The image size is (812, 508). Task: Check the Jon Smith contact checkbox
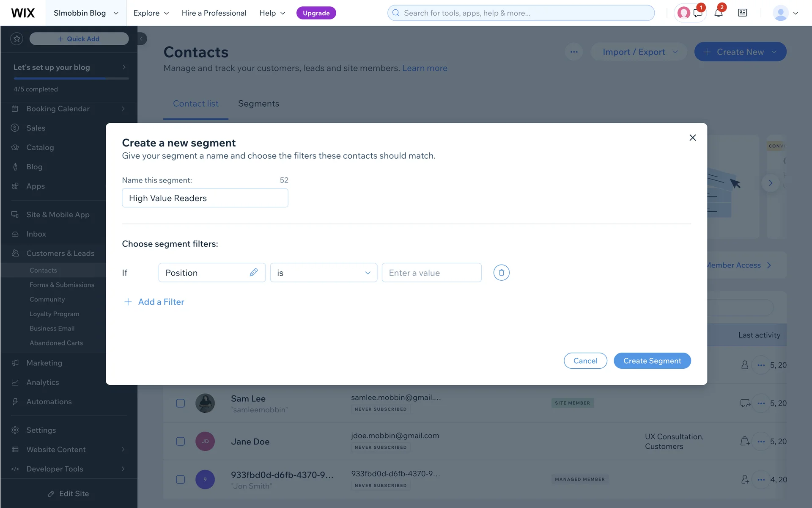[x=181, y=480]
